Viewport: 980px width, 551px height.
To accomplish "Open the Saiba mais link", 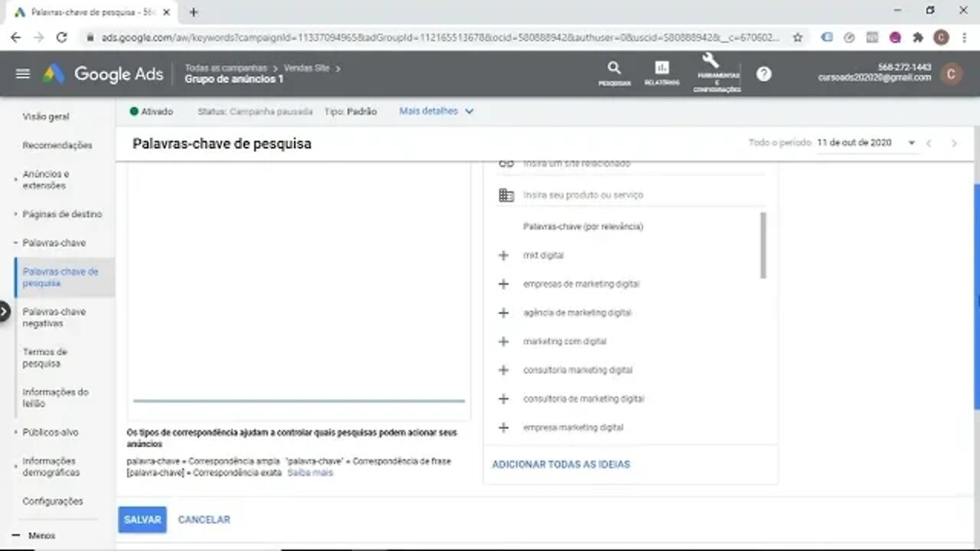I will pyautogui.click(x=310, y=473).
